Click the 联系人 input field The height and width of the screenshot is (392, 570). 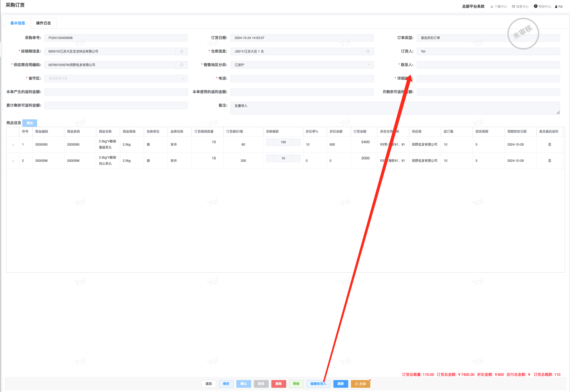488,65
